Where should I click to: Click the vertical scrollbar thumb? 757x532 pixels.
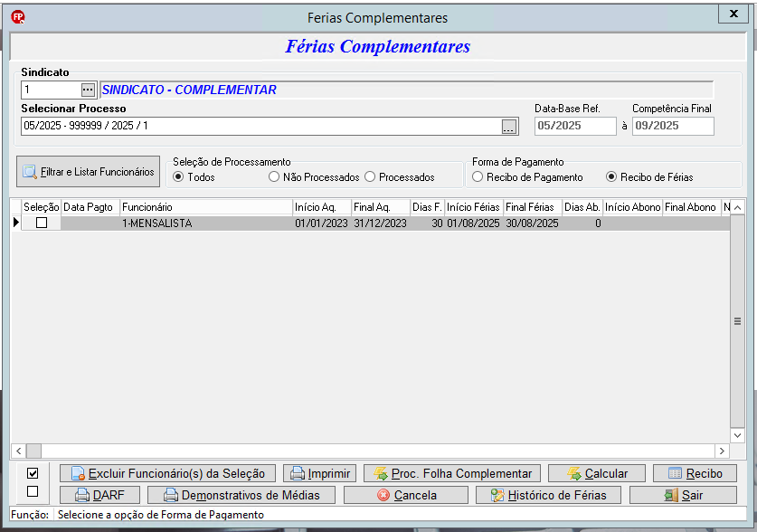(x=737, y=321)
